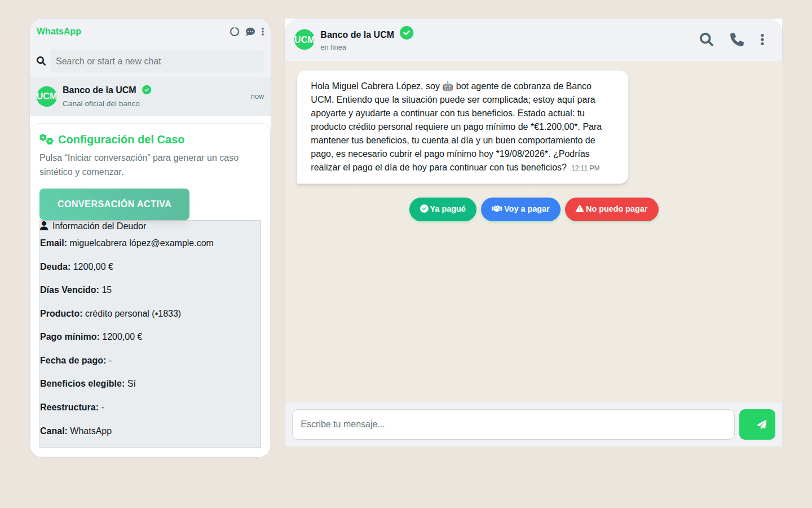Select the Pago mínimo 1200,00 € line

(x=91, y=337)
